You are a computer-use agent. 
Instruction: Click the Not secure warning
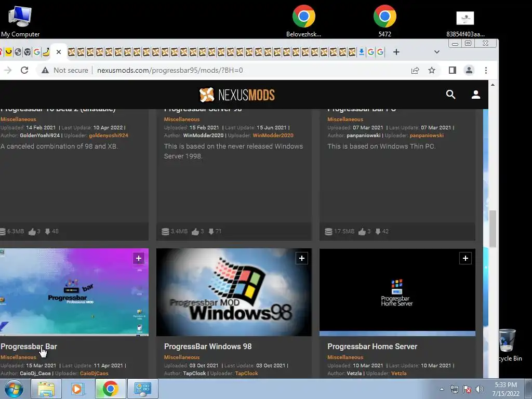(x=64, y=70)
